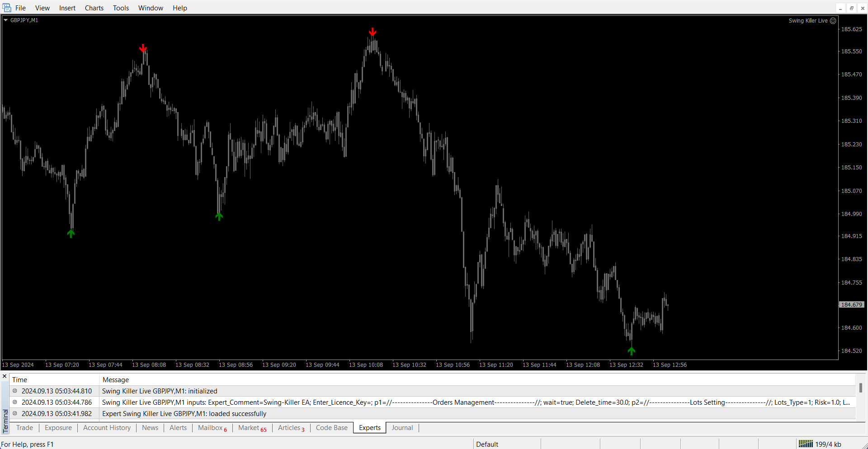
Task: Close the Terminal panel
Action: 5,376
